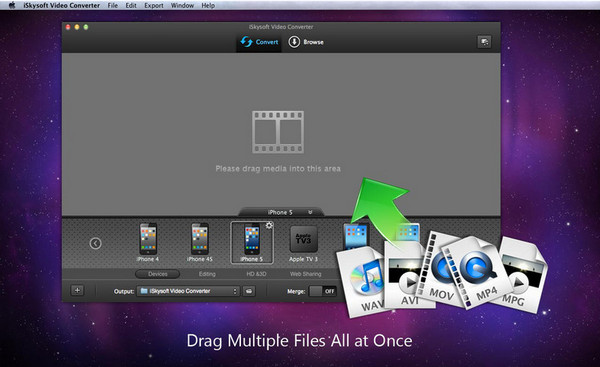Open the Edit menu
The width and height of the screenshot is (600, 367).
click(131, 5)
